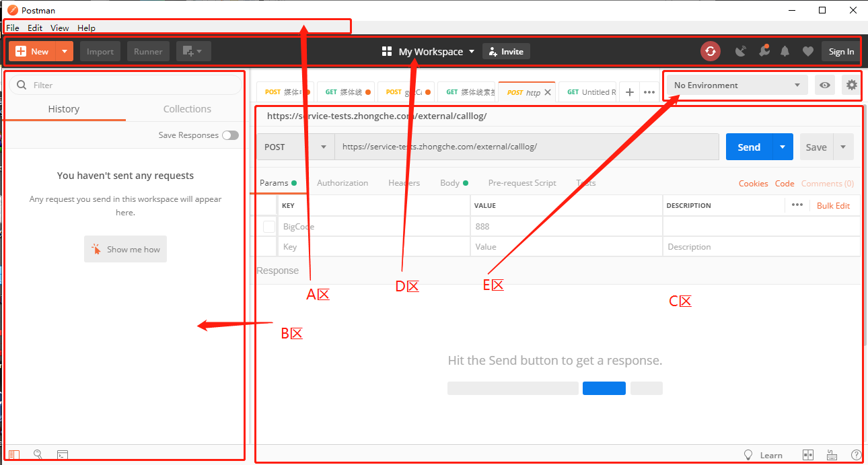Open the Runner button
Screen dimensions: 868x465
(148, 51)
